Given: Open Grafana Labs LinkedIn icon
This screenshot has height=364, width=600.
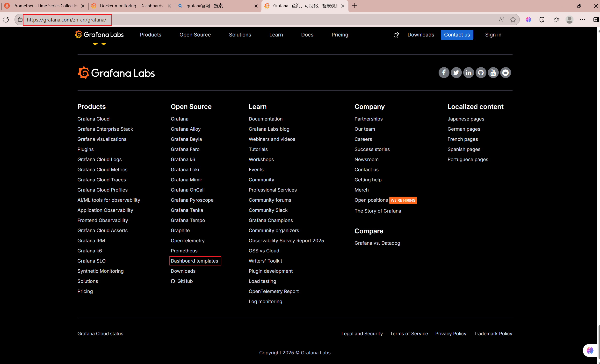Looking at the screenshot, I should [469, 72].
